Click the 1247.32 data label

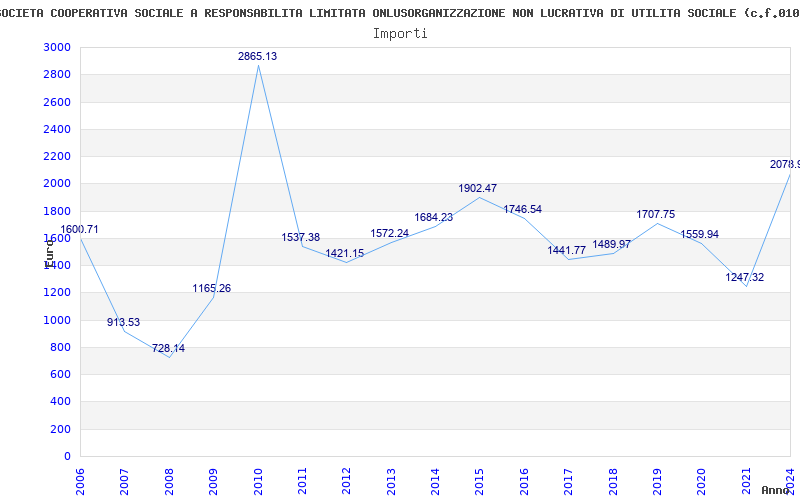744,277
